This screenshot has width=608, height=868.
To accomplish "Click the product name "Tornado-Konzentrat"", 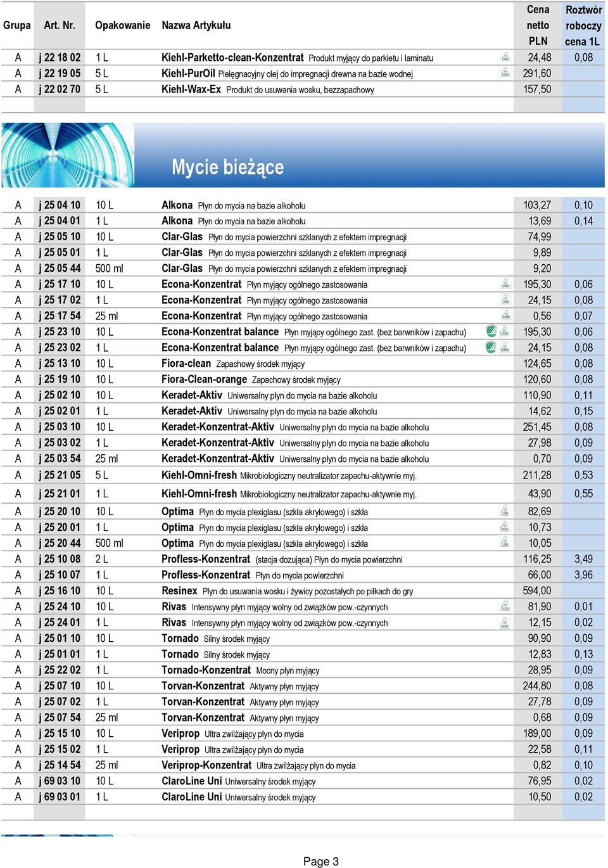I will (x=206, y=670).
